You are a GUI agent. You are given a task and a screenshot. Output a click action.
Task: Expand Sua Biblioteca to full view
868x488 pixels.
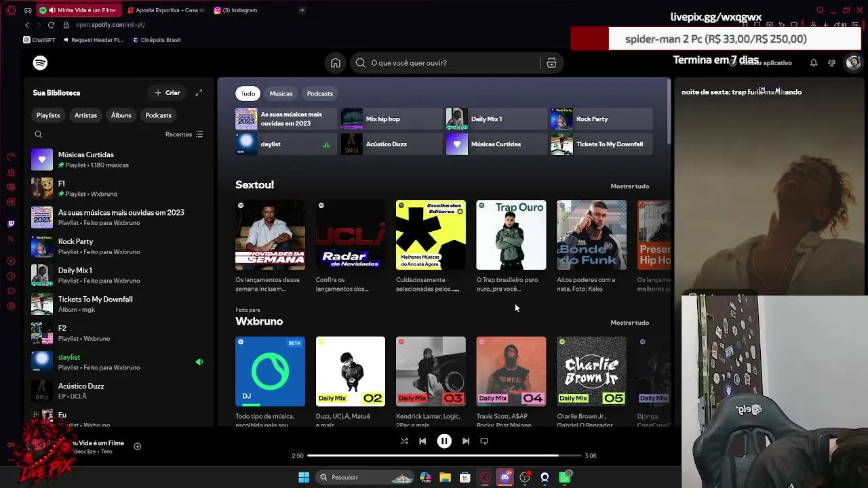199,93
